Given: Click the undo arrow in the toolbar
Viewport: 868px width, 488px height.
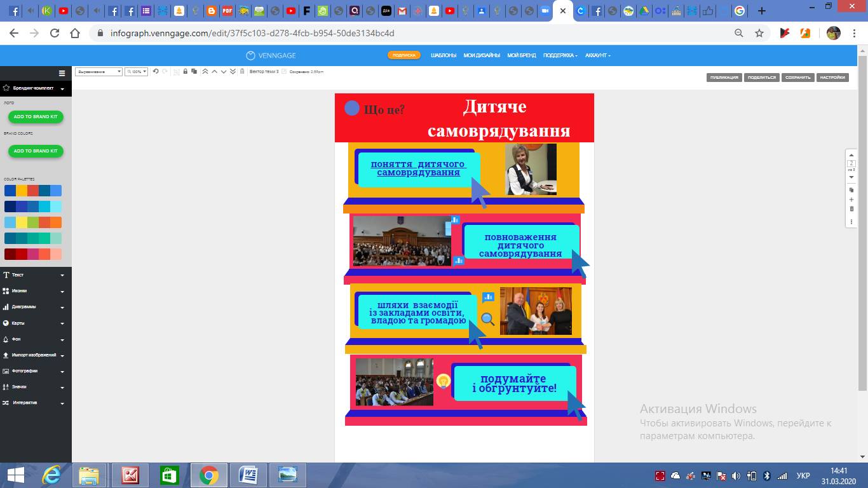Looking at the screenshot, I should click(156, 72).
